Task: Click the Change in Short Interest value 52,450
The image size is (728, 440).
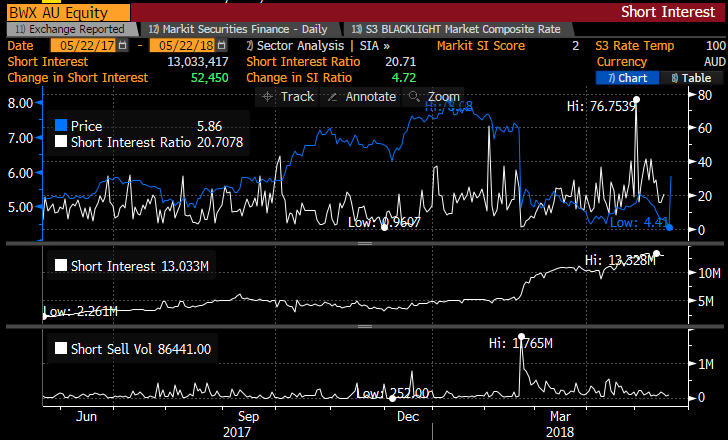Action: click(x=209, y=78)
